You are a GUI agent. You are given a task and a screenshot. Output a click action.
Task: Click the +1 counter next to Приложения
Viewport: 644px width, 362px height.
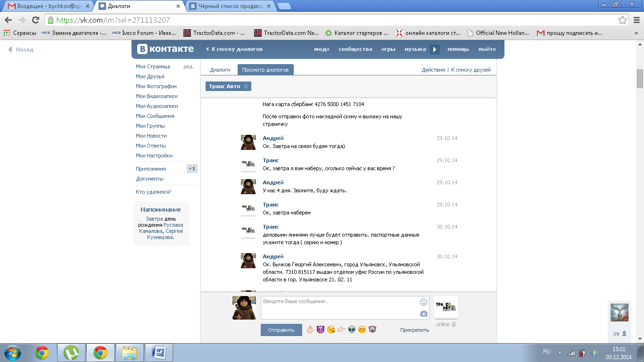click(192, 169)
